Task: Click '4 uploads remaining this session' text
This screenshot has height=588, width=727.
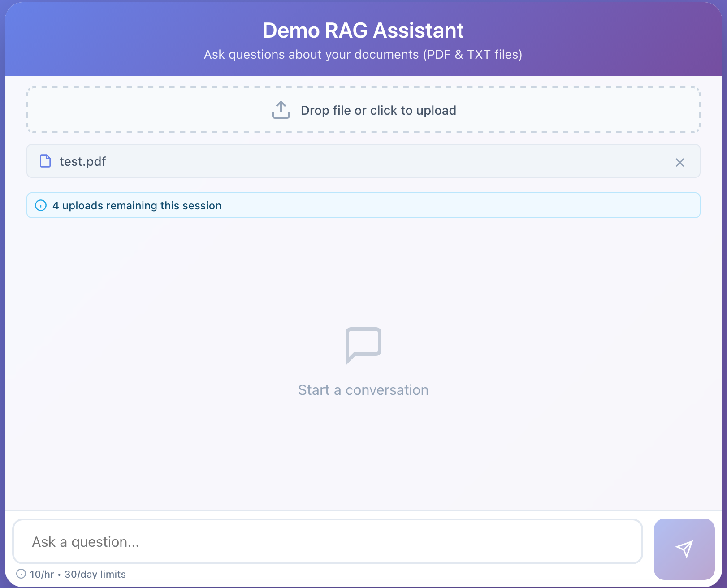Action: [137, 205]
